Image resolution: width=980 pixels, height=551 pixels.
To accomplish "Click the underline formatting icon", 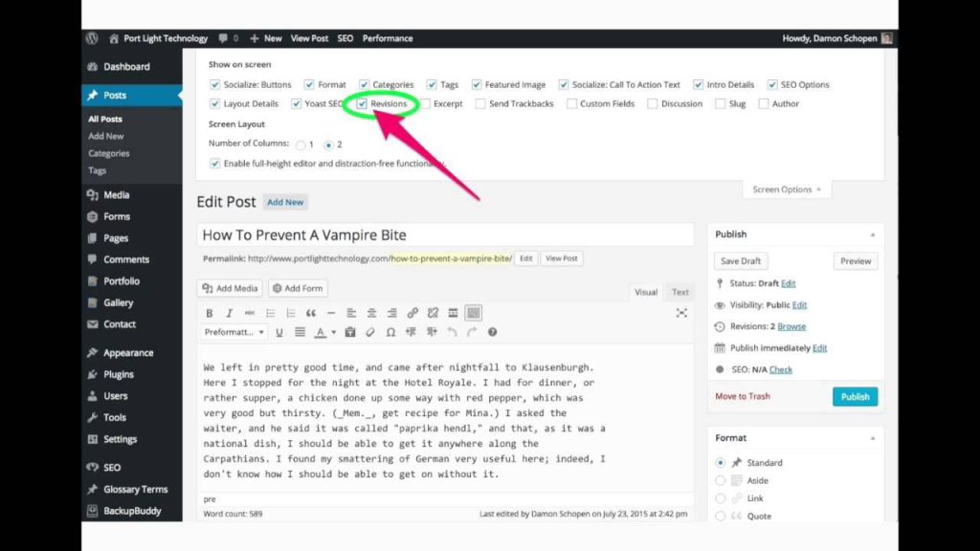I will point(279,332).
